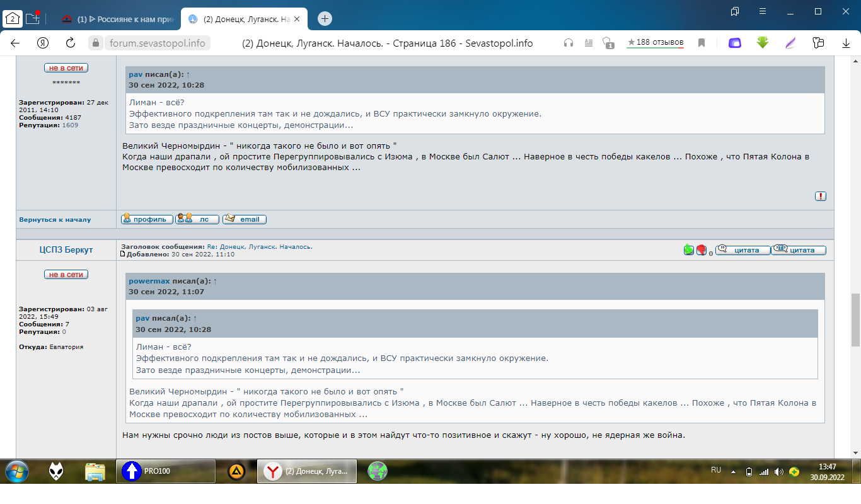Open the browser downloads arrow
The image size is (861, 504).
tap(846, 43)
